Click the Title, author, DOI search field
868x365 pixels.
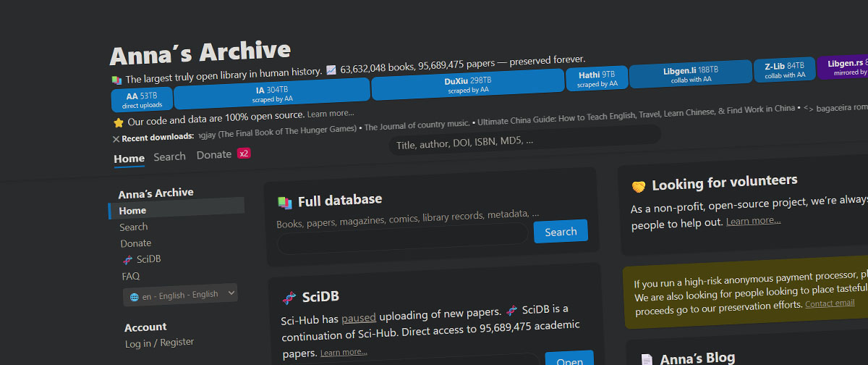pos(524,141)
